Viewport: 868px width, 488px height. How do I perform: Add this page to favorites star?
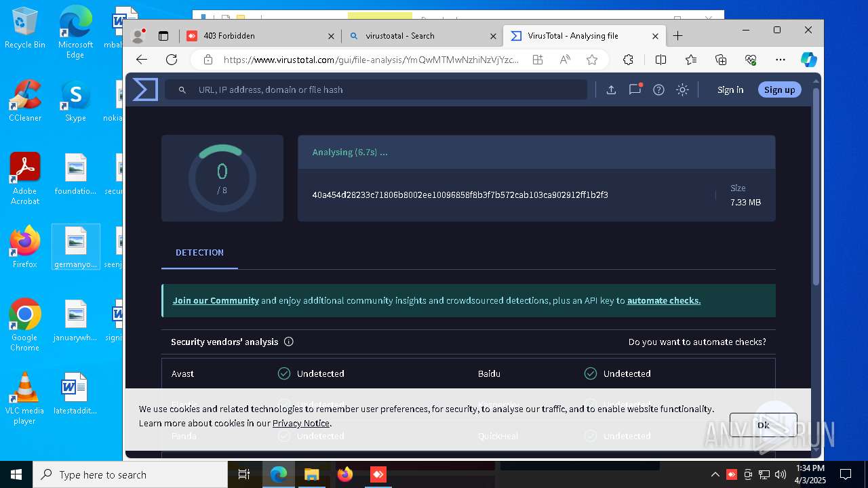(592, 60)
